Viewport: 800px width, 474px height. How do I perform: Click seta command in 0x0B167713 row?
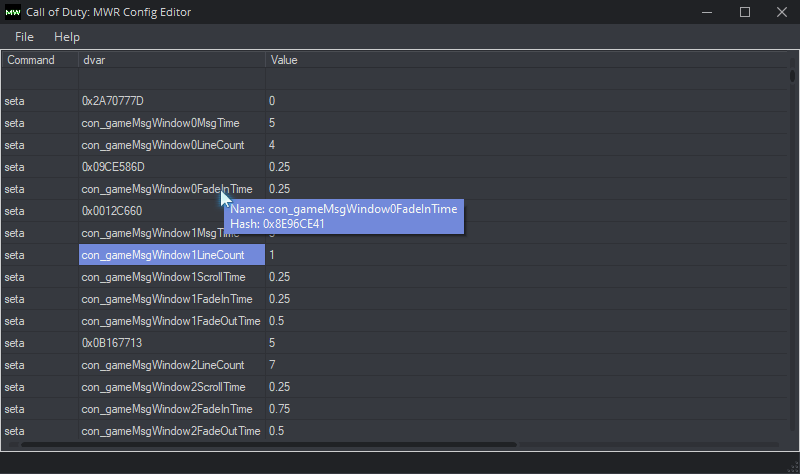click(40, 343)
